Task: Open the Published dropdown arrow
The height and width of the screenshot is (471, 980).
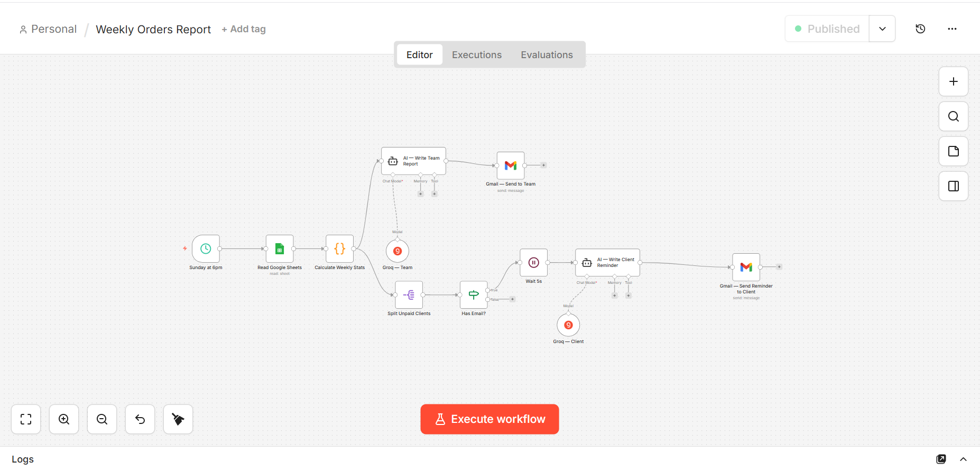Action: coord(882,29)
